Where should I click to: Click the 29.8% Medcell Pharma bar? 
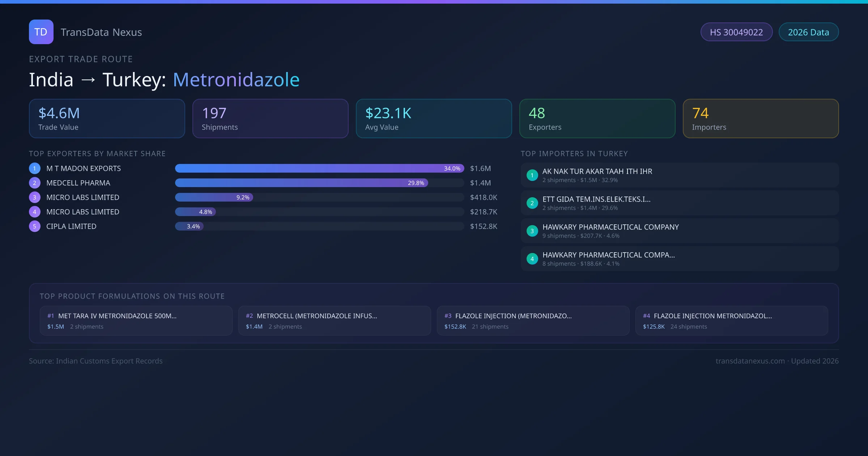click(301, 183)
